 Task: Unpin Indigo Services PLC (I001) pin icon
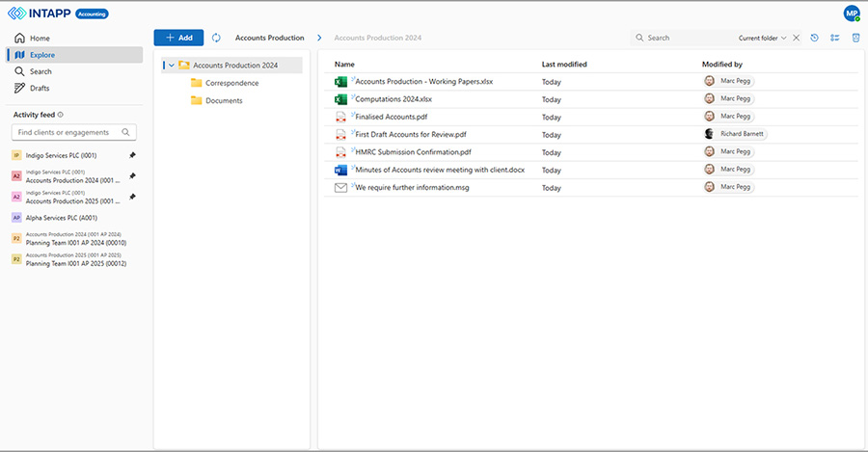pyautogui.click(x=132, y=154)
